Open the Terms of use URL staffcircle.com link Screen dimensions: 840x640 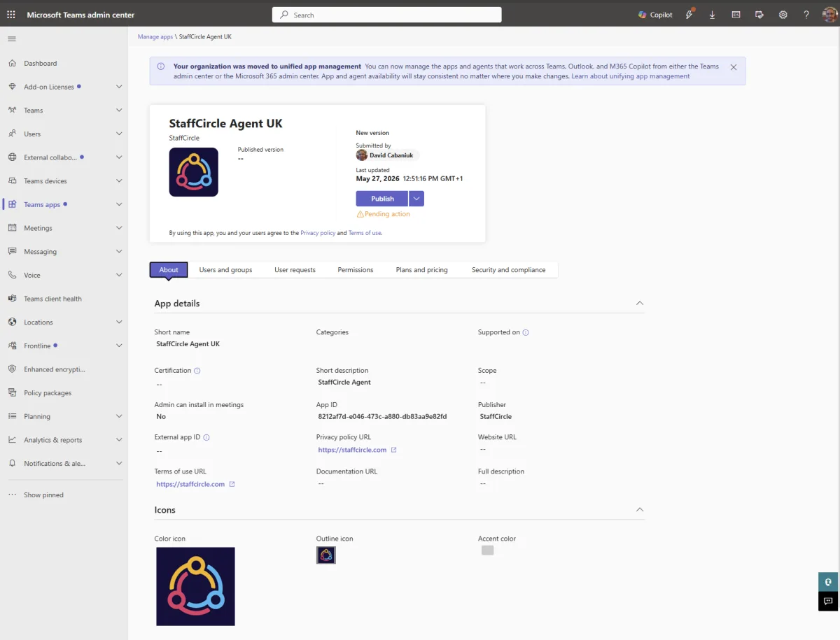coord(190,484)
